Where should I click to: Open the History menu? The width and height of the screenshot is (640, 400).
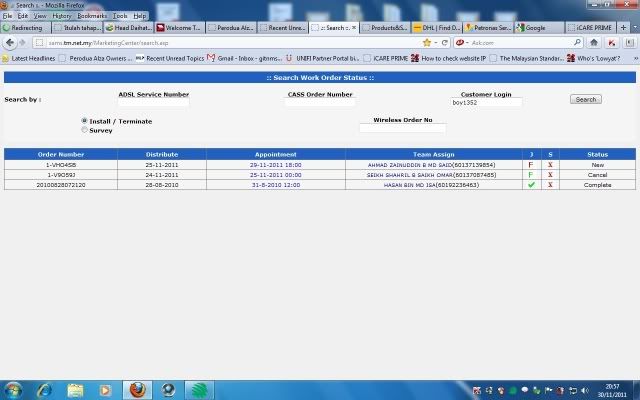tap(62, 16)
